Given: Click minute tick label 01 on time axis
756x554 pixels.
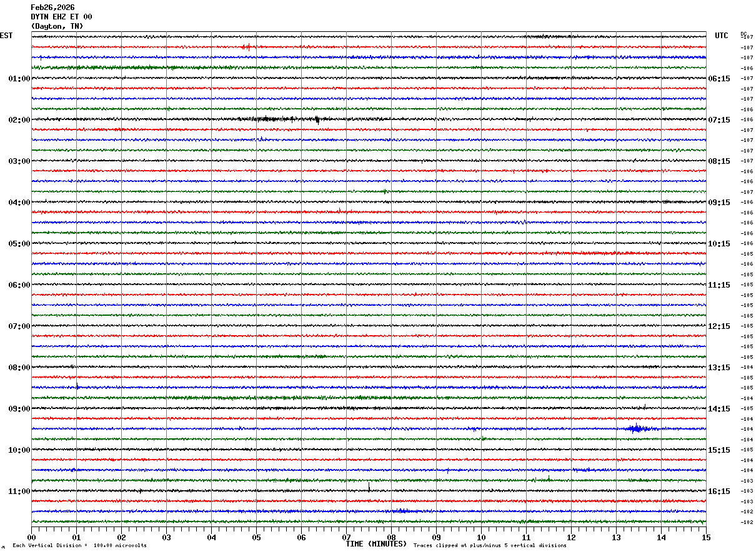Looking at the screenshot, I should point(76,537).
